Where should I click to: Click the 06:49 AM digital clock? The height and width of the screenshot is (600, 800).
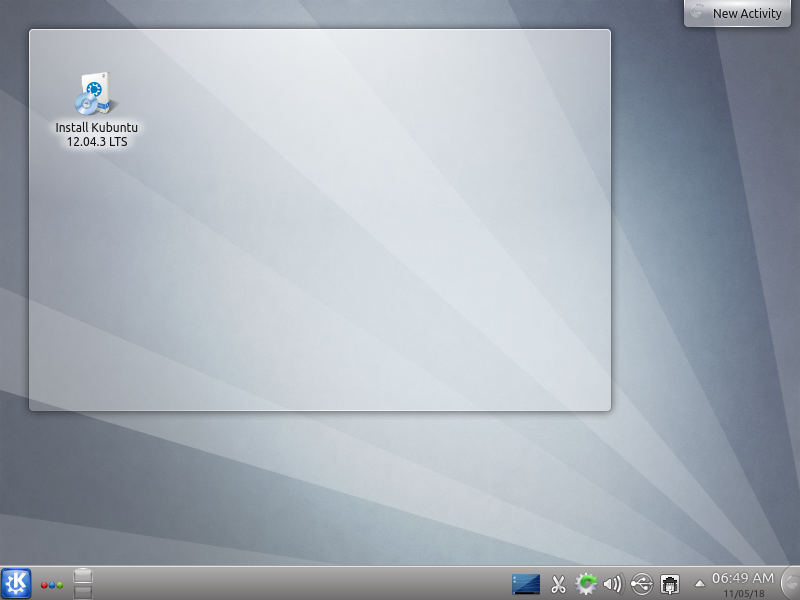(742, 578)
